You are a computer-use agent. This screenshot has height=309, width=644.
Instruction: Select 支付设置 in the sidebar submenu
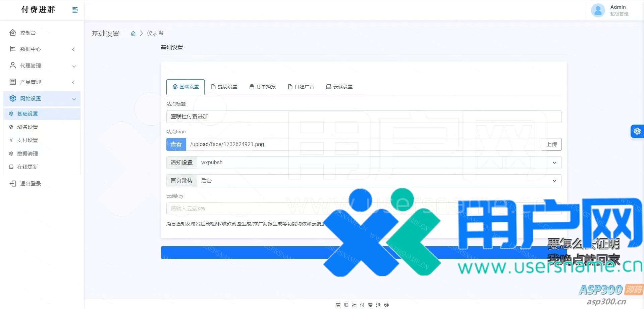(x=28, y=140)
